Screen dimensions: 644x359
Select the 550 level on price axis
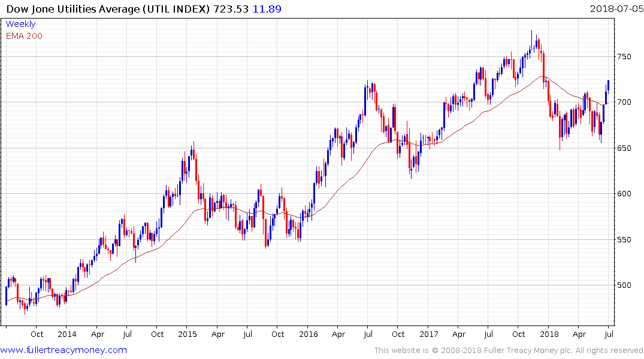coord(625,240)
